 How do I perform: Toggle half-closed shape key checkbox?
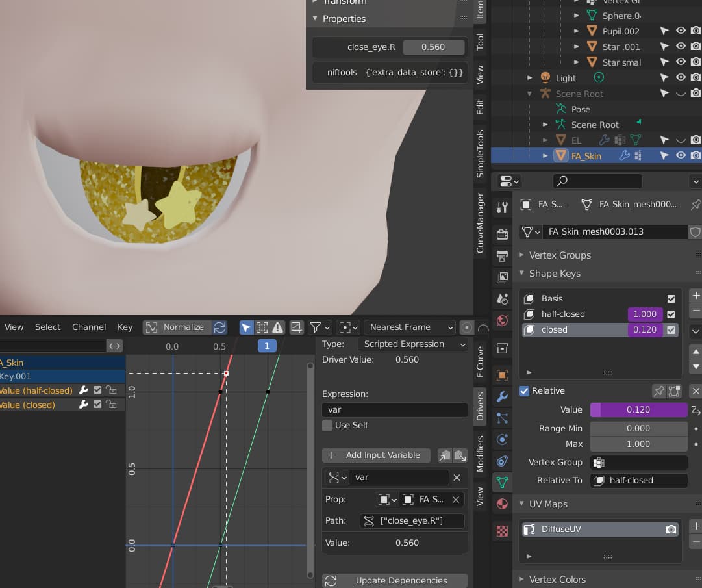[x=671, y=314]
